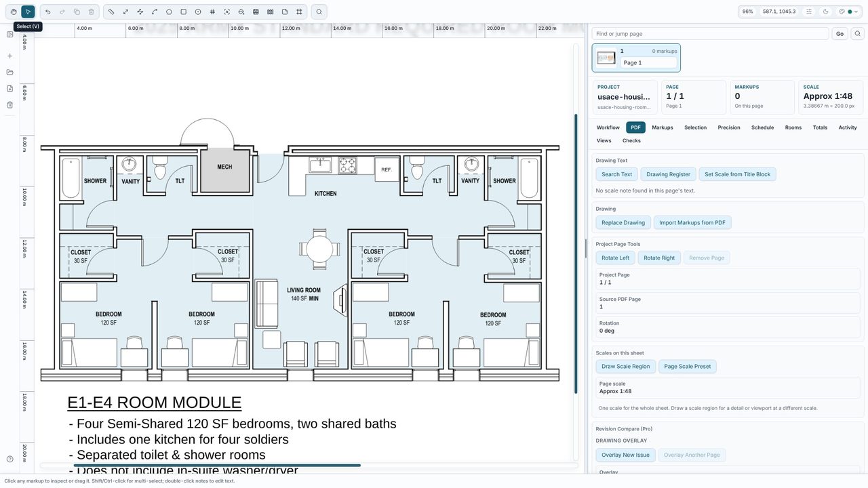Screen dimensions: 868x488
Task: Click the help question mark icon
Action: [9, 459]
